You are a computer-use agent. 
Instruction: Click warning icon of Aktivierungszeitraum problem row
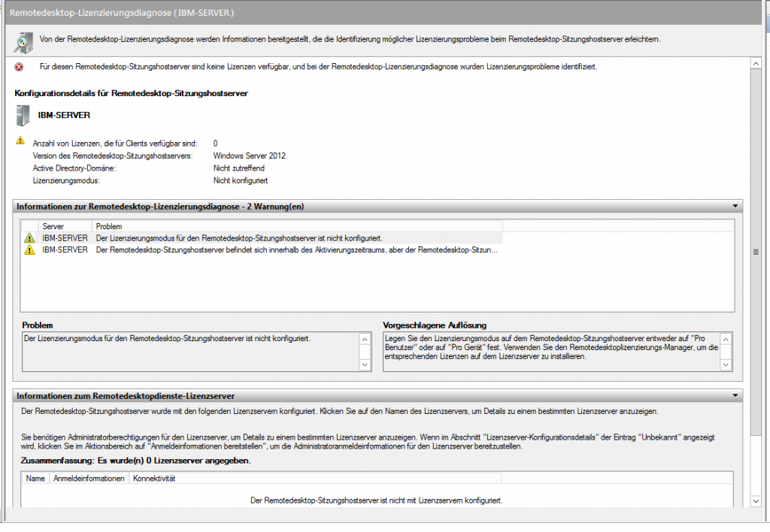click(29, 249)
